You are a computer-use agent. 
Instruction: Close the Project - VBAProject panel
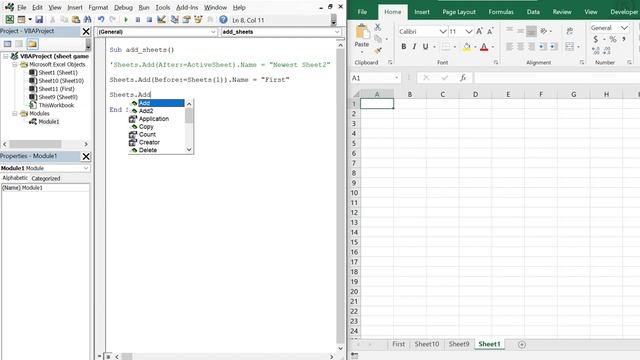tap(86, 31)
